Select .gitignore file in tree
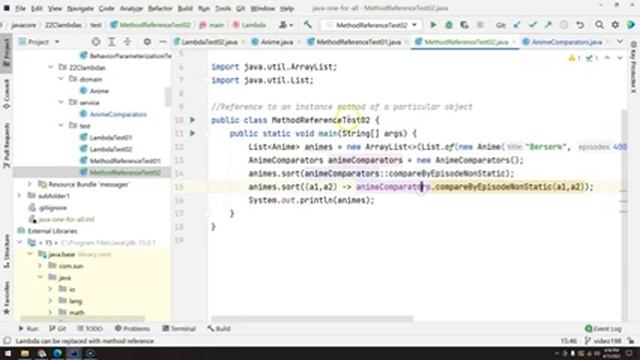640x360 pixels. tap(53, 208)
